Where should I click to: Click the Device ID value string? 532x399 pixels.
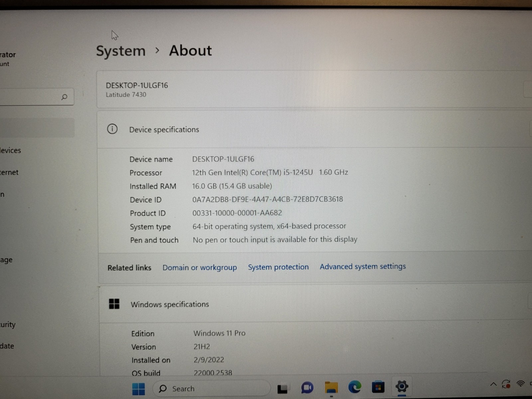point(268,199)
